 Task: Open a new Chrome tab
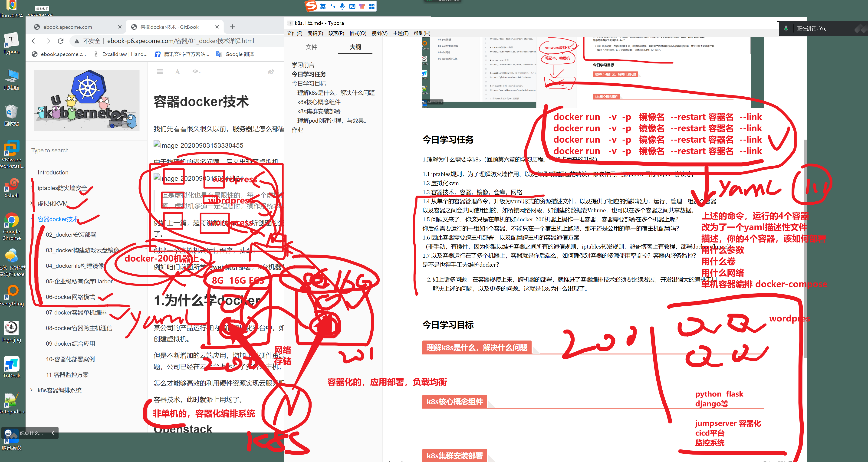pos(233,27)
